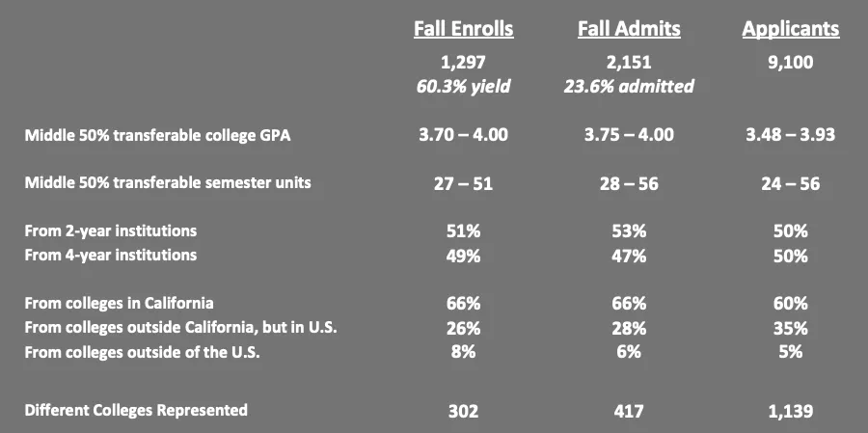Select the 60.3% yield text
Viewport: 868px width, 433px height.
(463, 86)
